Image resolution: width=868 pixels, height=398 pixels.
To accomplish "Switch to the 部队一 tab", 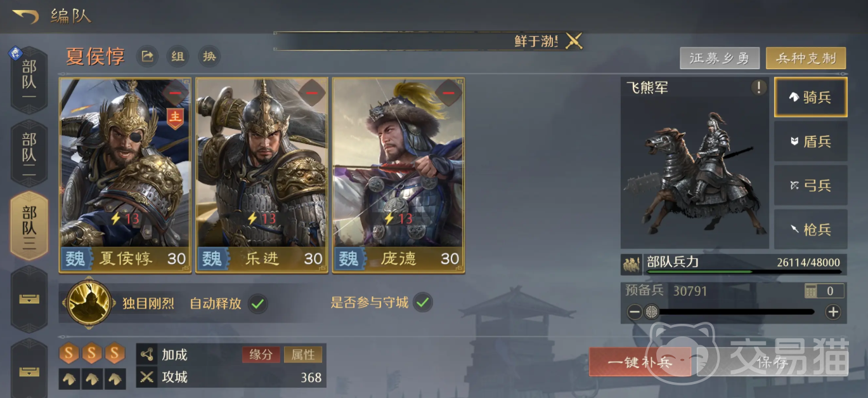I will [29, 81].
